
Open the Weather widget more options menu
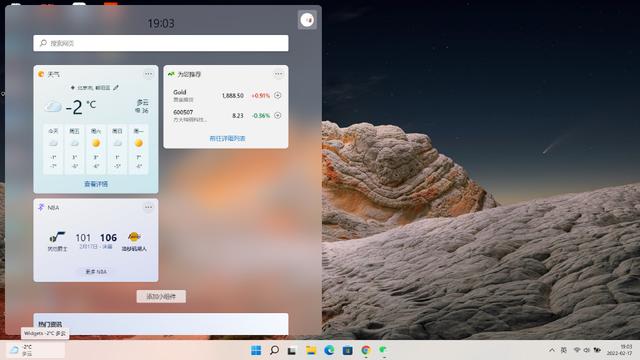pyautogui.click(x=148, y=74)
